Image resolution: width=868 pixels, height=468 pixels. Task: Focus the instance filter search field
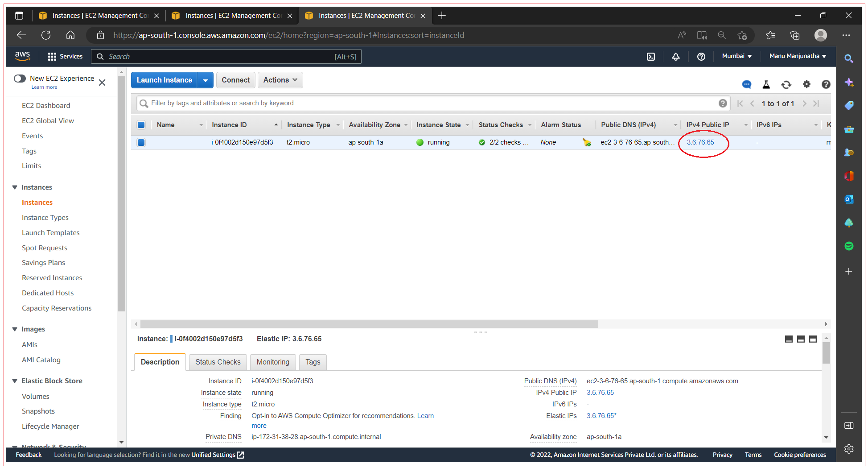pos(432,104)
